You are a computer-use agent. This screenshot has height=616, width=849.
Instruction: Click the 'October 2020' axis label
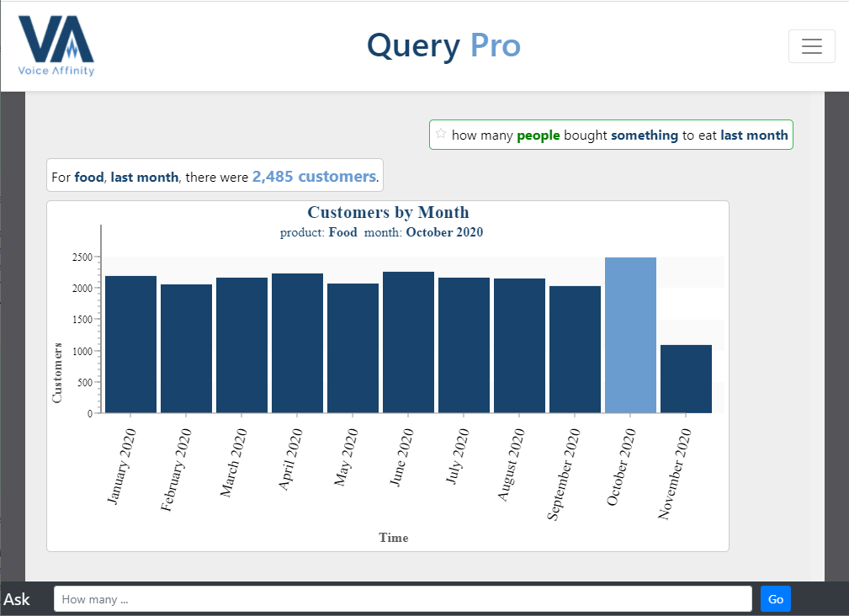tap(620, 467)
